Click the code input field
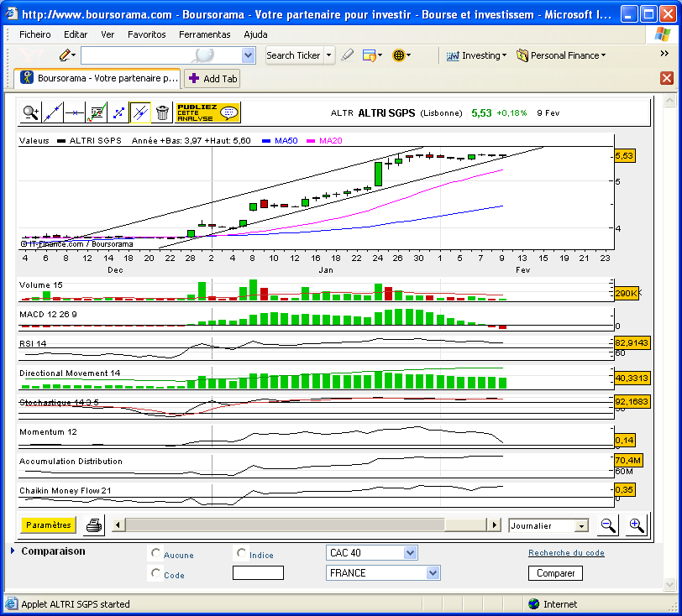The height and width of the screenshot is (616, 682). pyautogui.click(x=258, y=573)
